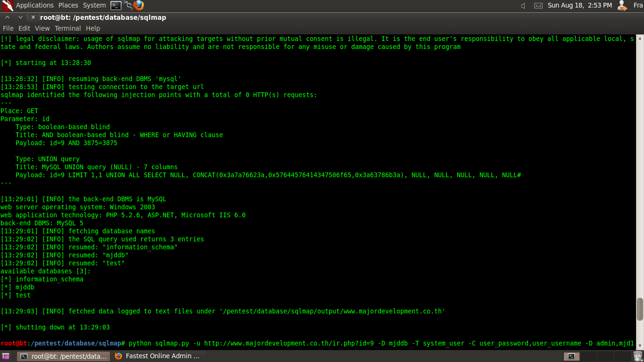Open the terminal File menu
This screenshot has height=362, width=644.
(8, 28)
